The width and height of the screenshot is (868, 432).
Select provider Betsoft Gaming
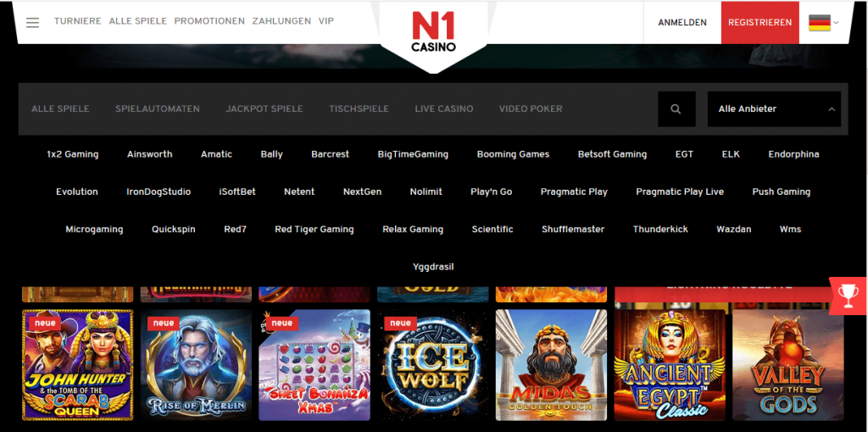tap(612, 154)
